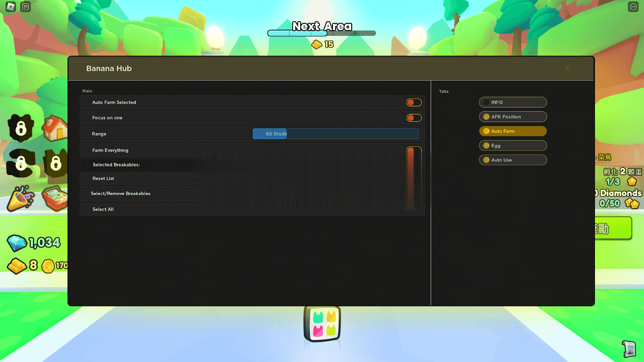Viewport: 644px width, 362px height.
Task: Expand the Selected Breakables list
Action: coord(252,165)
